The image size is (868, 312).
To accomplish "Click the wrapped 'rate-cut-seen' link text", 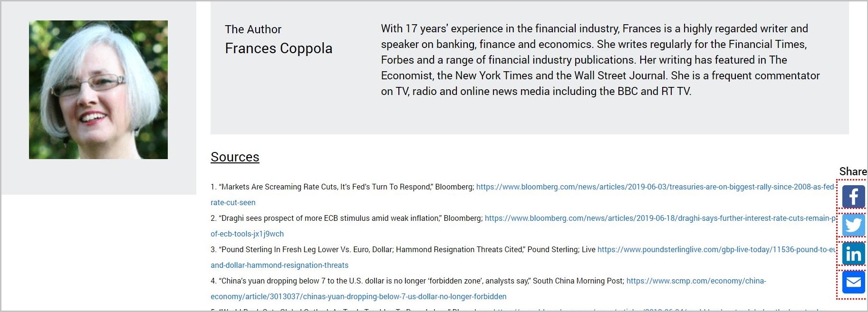I will 233,203.
